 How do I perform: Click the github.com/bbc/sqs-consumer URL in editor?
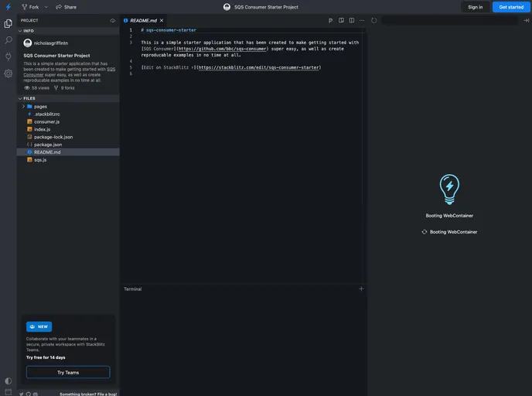click(222, 49)
